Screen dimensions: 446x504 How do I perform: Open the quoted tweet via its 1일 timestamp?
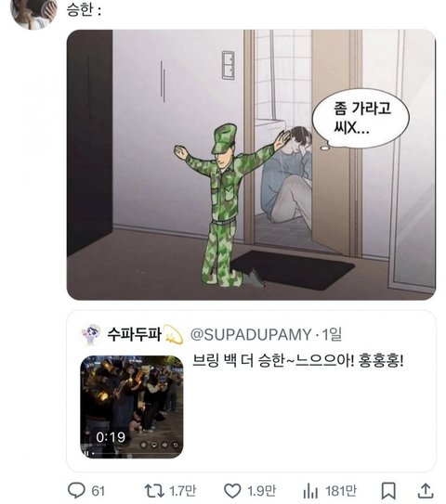[332, 334]
